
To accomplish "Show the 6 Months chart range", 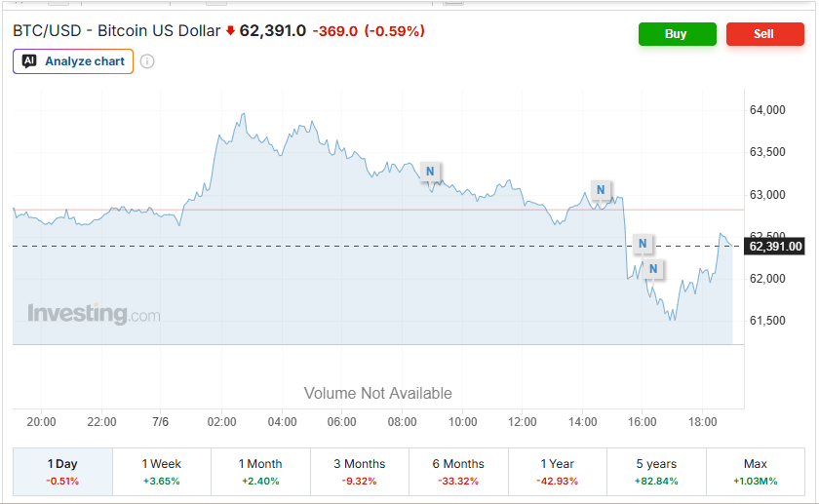I will tap(458, 472).
